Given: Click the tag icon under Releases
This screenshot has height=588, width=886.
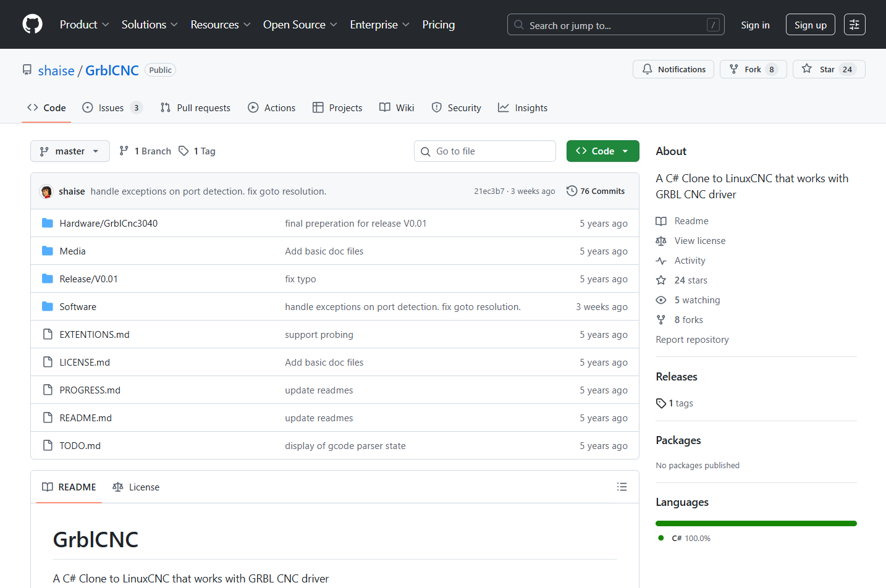Looking at the screenshot, I should coord(661,403).
